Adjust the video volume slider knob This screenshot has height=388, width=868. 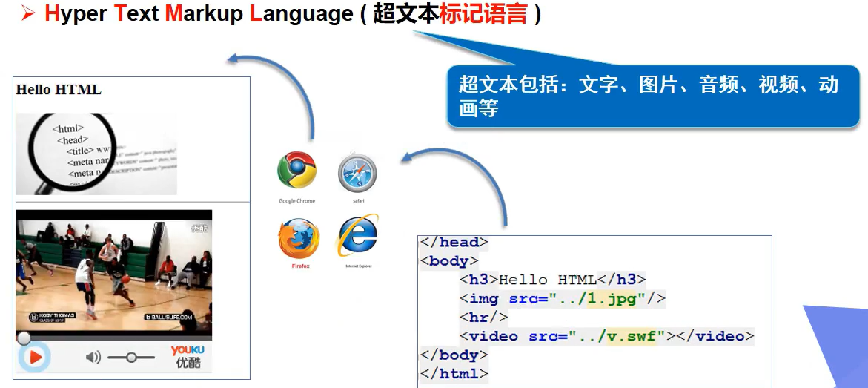(131, 358)
